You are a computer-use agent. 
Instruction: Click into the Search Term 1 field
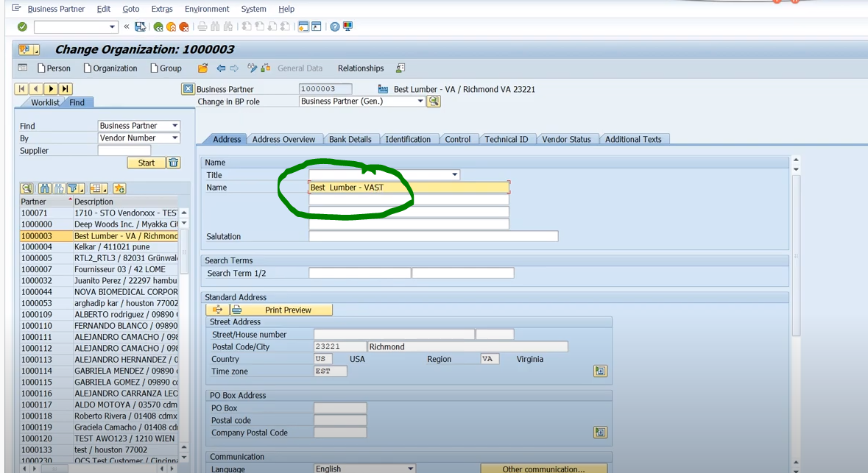pos(359,273)
